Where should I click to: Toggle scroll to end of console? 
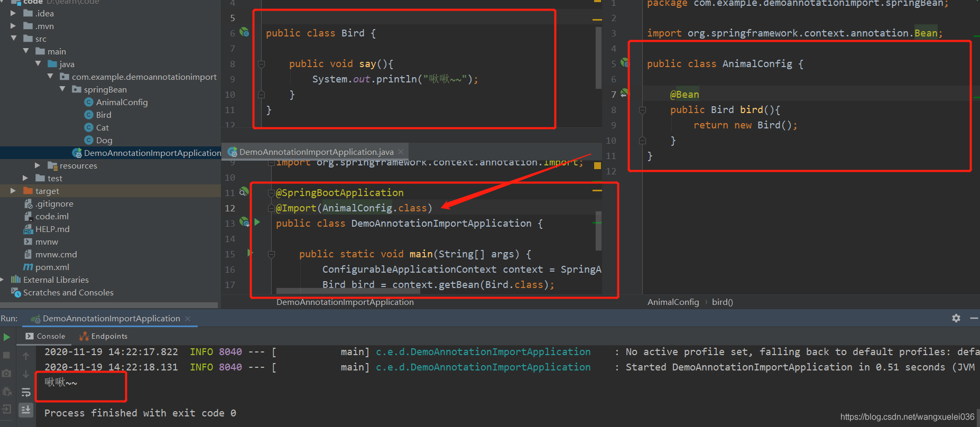click(26, 410)
